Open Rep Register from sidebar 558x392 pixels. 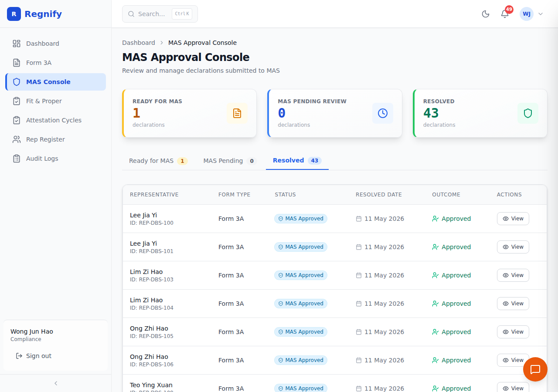(x=55, y=139)
